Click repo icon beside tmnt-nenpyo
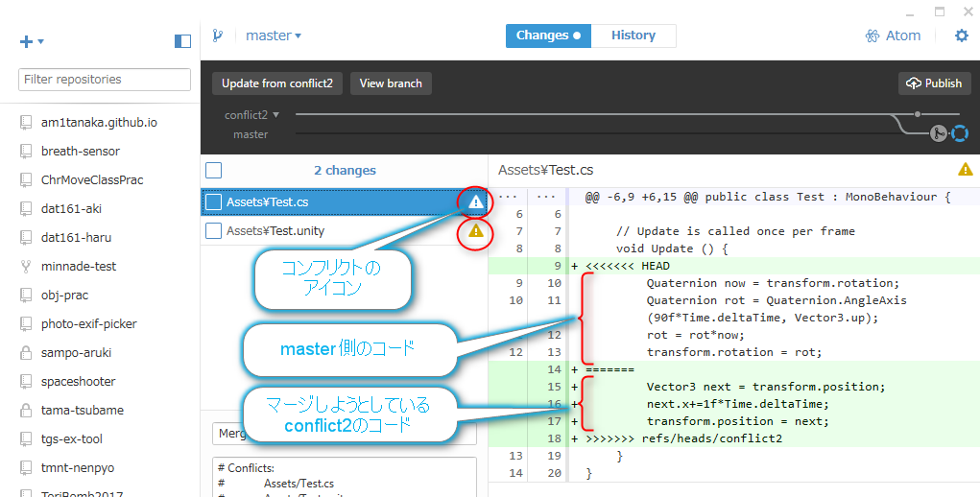Image resolution: width=980 pixels, height=497 pixels. [26, 467]
